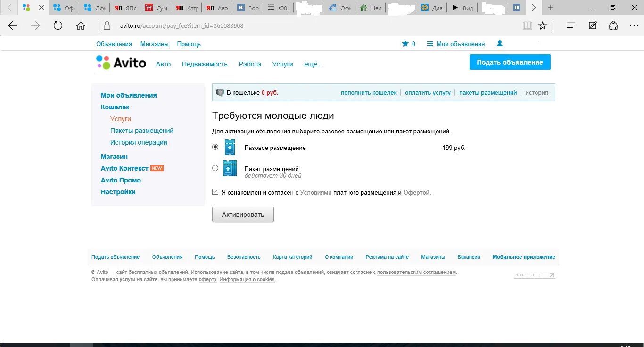Open the share icon in browser toolbar
This screenshot has width=644, height=347.
[613, 25]
